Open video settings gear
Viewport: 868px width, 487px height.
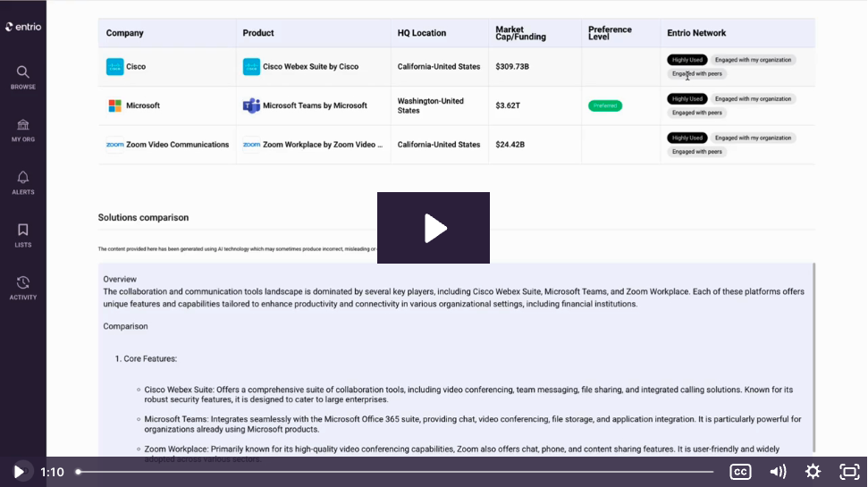point(813,472)
